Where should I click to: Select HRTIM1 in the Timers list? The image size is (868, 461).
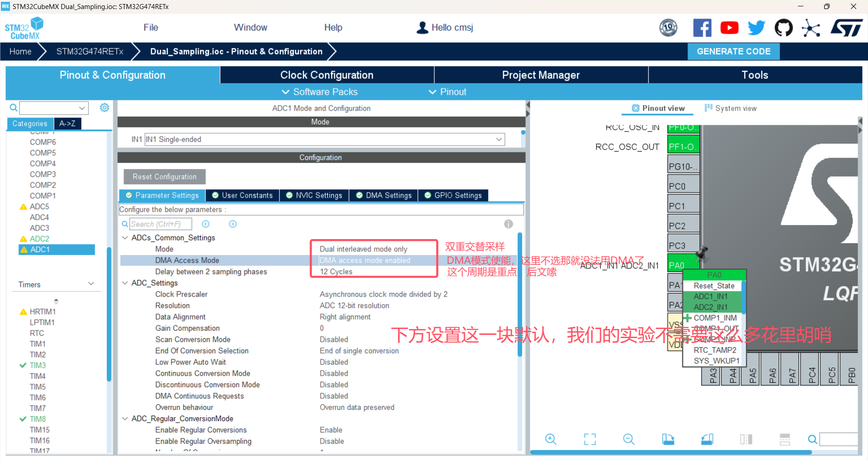pos(42,311)
